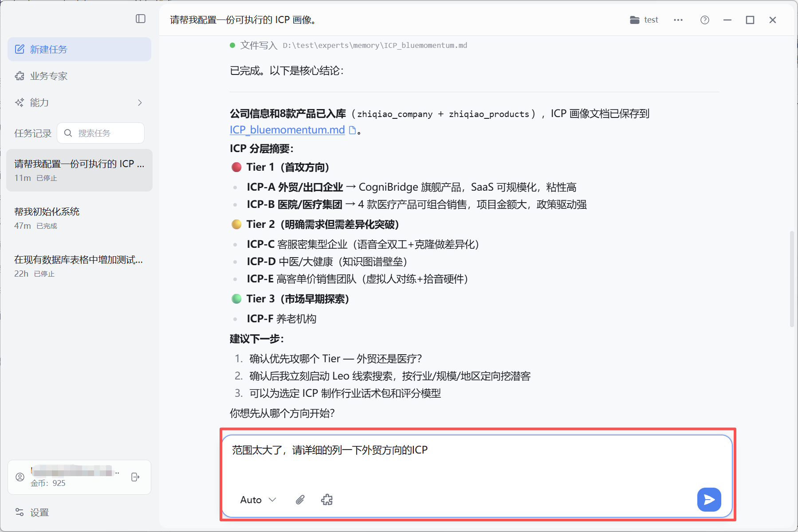Open 业务专家 puzzle icon
The width and height of the screenshot is (798, 532).
tap(20, 76)
